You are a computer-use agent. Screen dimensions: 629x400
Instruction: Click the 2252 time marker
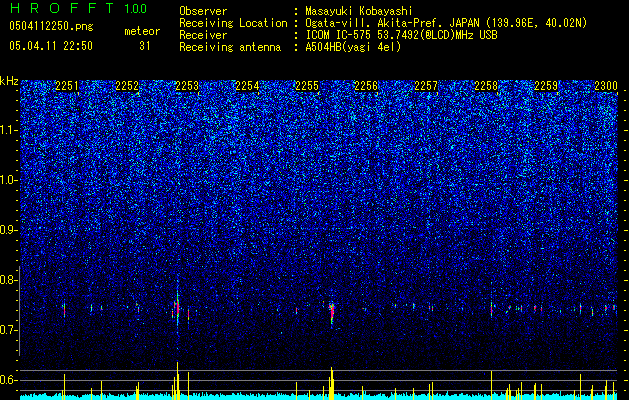[127, 86]
